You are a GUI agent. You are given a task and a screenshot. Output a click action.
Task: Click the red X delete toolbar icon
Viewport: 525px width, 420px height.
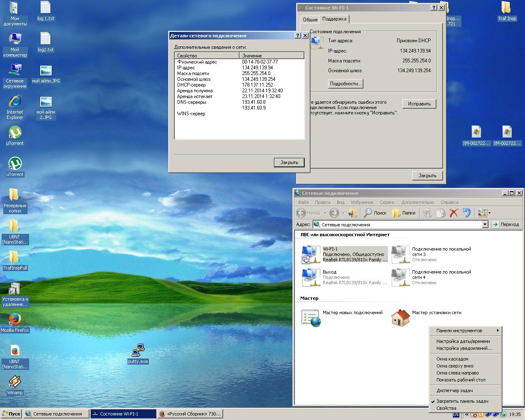pos(454,213)
